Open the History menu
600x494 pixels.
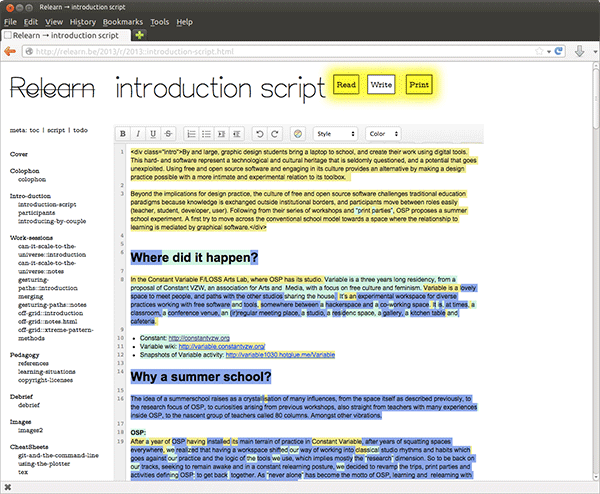click(83, 22)
